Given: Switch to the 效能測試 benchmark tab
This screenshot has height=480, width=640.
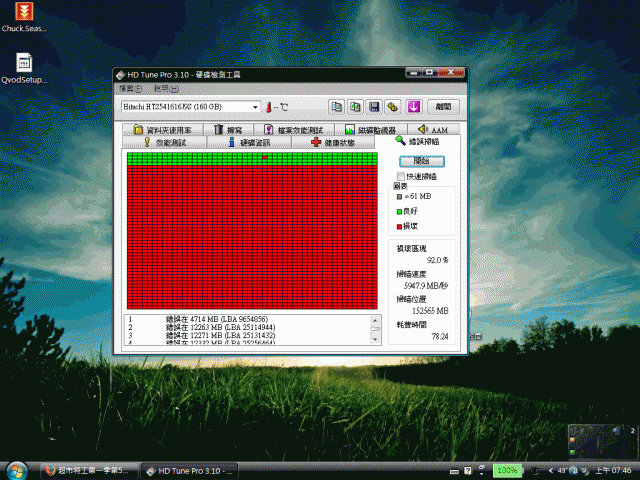Looking at the screenshot, I should 165,142.
